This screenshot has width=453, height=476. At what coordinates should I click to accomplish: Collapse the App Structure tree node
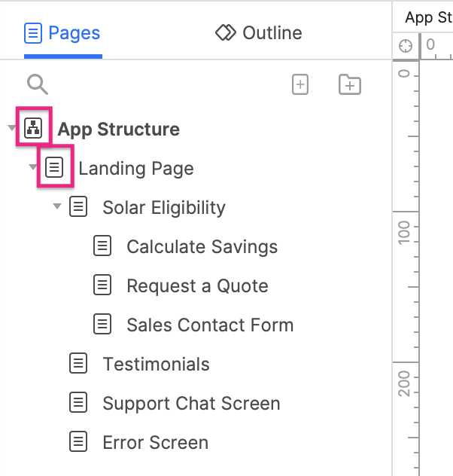click(x=12, y=128)
